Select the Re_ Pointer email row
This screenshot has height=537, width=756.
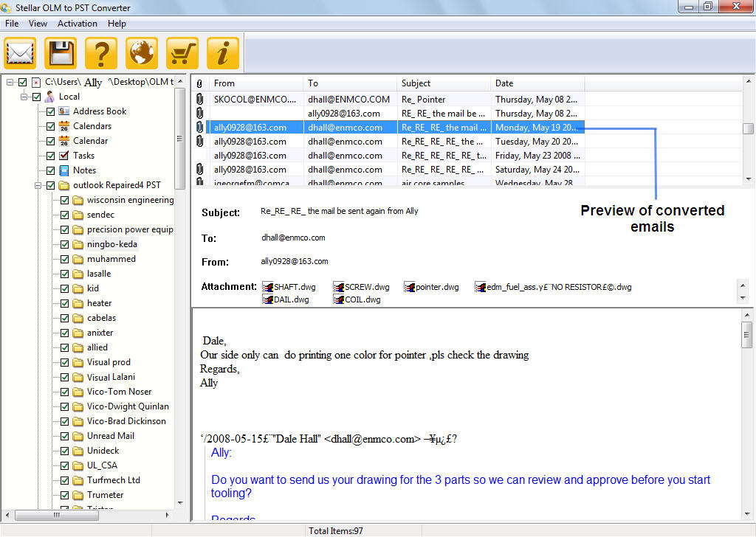[x=388, y=100]
